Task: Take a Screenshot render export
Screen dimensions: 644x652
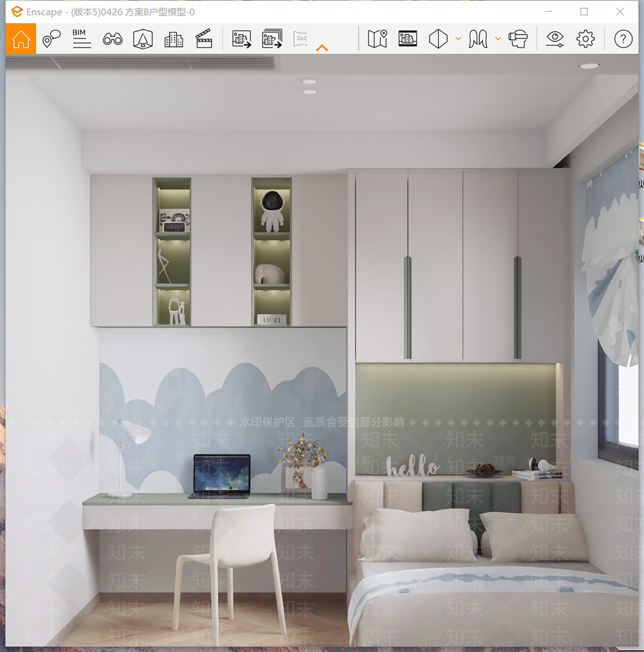Action: click(242, 39)
